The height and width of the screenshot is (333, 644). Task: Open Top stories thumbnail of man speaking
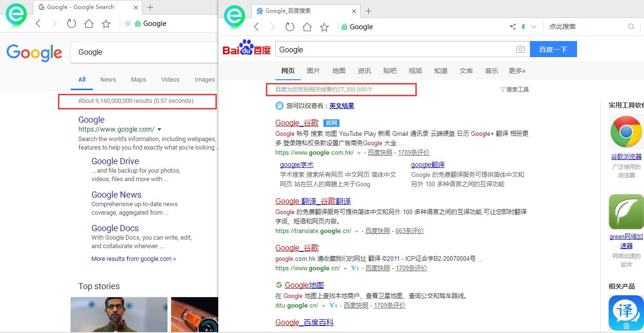pos(119,315)
